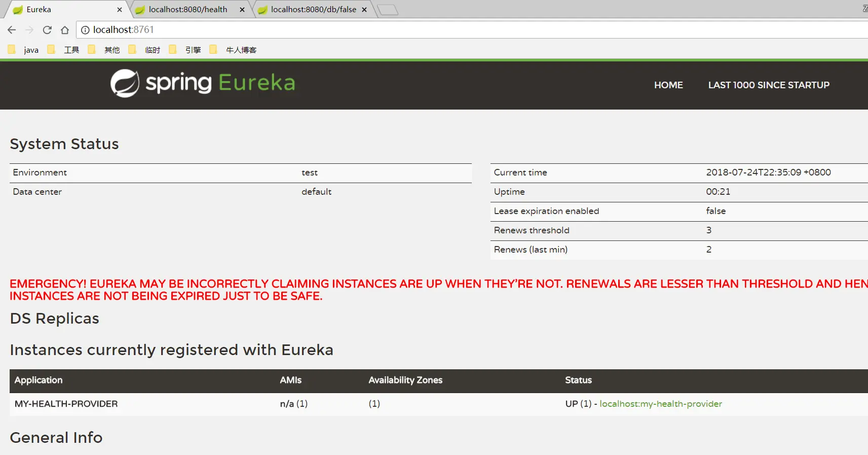The height and width of the screenshot is (455, 868).
Task: Click the n/a (1) AMIs cell
Action: pos(294,404)
